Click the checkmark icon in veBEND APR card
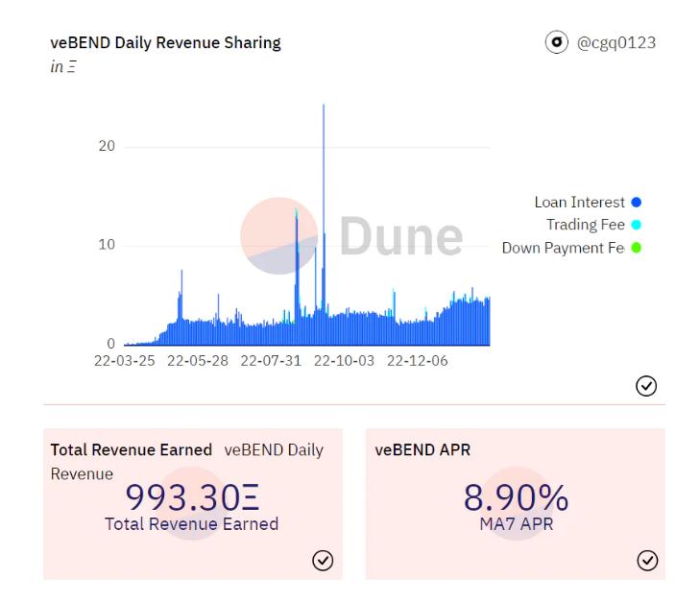Image resolution: width=700 pixels, height=603 pixels. point(646,561)
